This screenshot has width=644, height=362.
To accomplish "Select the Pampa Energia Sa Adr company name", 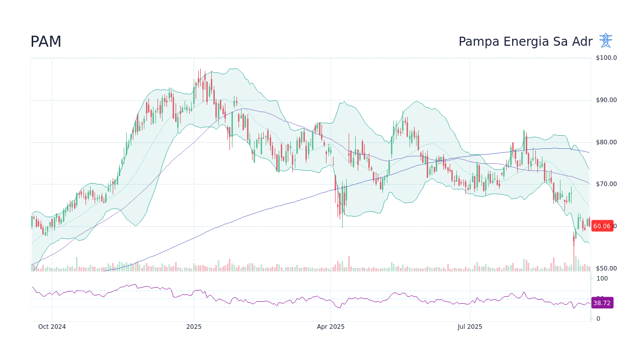I will coord(525,42).
